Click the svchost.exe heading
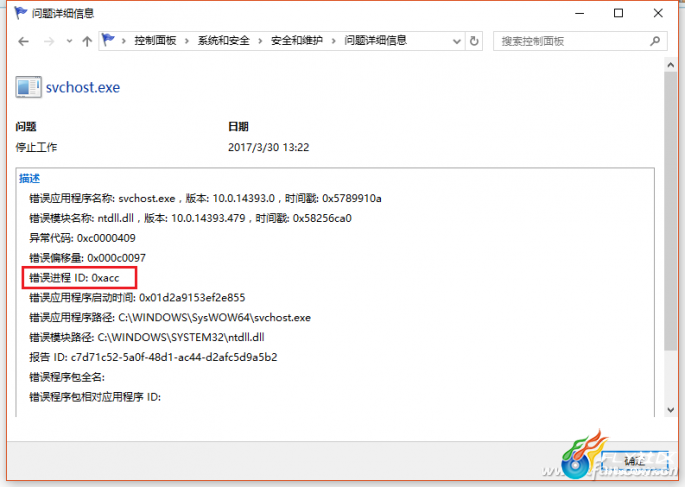This screenshot has height=487, width=685. point(83,87)
